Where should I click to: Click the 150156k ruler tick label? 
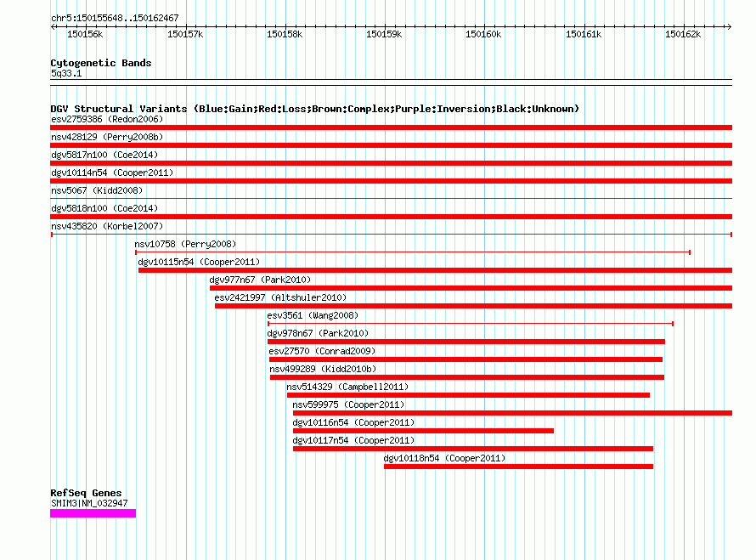pos(85,34)
